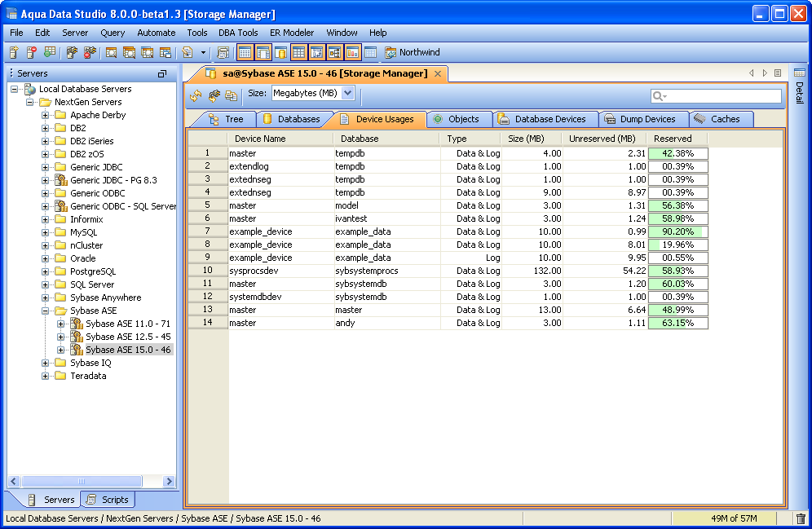Toggle the bar chart toolbar button

(x=352, y=52)
